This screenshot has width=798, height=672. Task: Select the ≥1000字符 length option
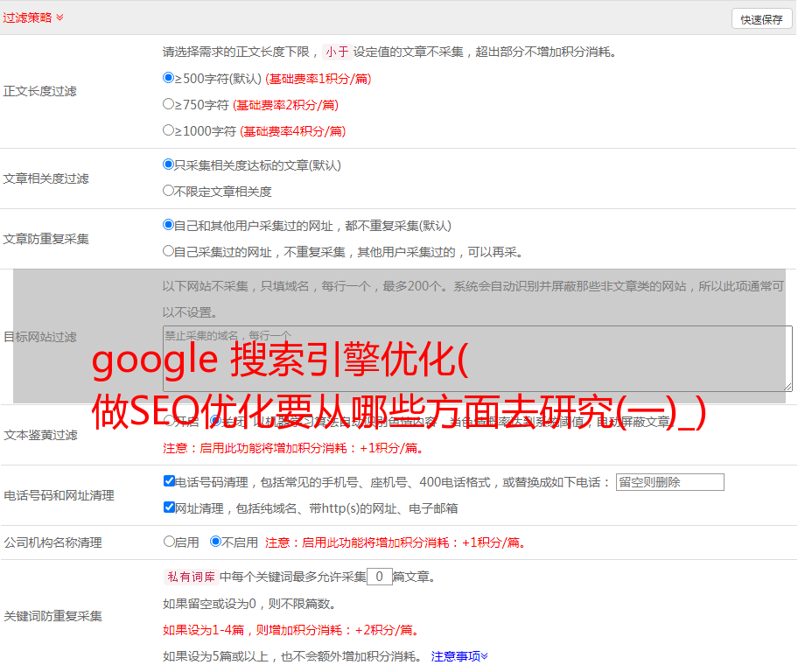click(x=168, y=130)
